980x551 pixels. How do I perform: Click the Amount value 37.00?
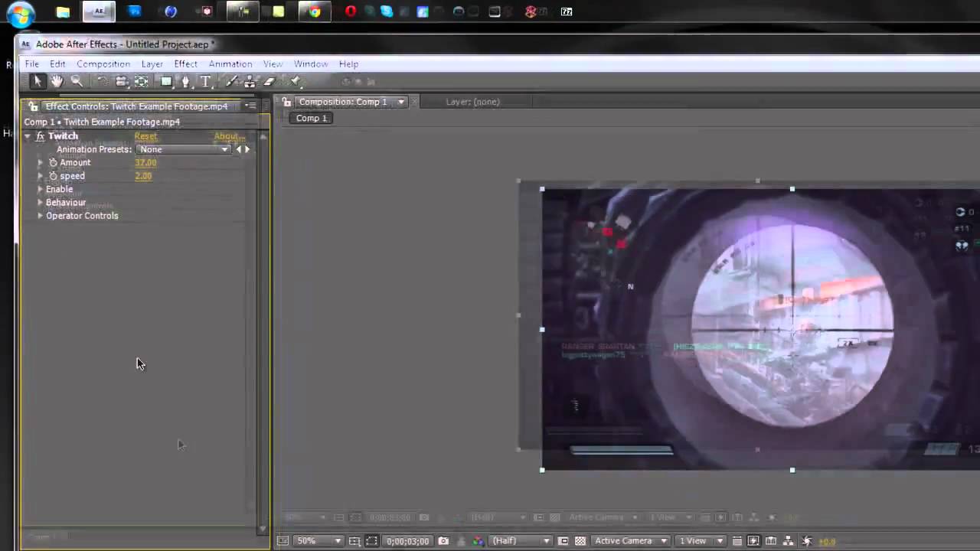pyautogui.click(x=145, y=163)
